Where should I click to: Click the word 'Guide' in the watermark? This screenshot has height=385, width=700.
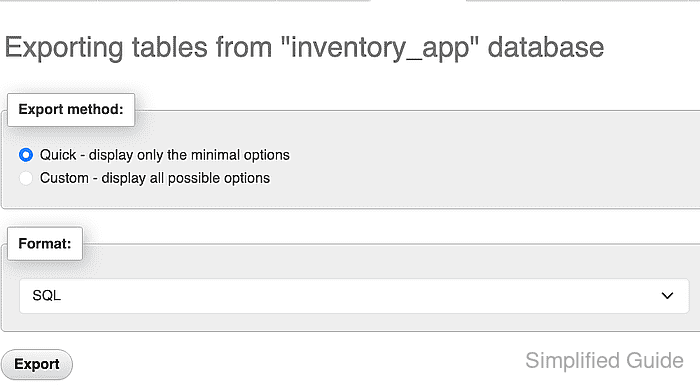pyautogui.click(x=654, y=360)
